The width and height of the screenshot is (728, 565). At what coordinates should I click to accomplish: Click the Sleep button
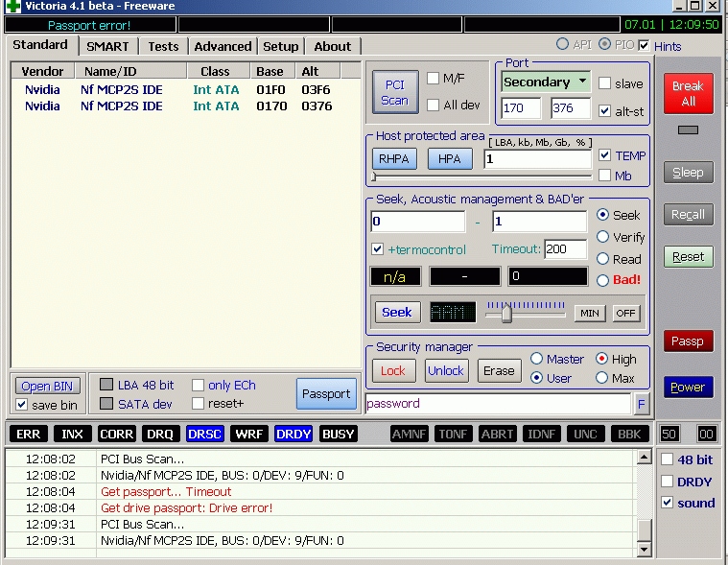[x=688, y=173]
